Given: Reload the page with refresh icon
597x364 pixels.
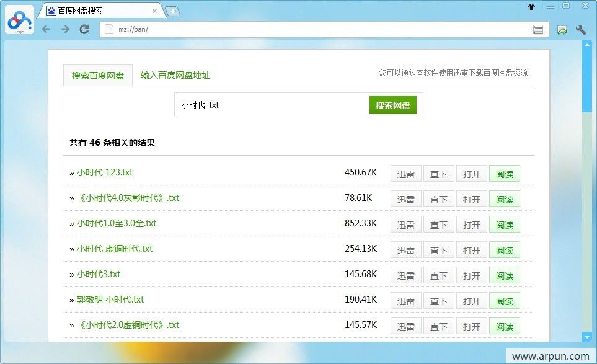Looking at the screenshot, I should click(85, 29).
